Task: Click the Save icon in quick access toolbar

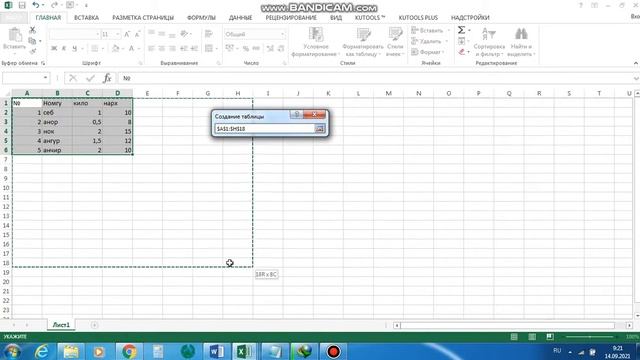Action: pos(22,5)
